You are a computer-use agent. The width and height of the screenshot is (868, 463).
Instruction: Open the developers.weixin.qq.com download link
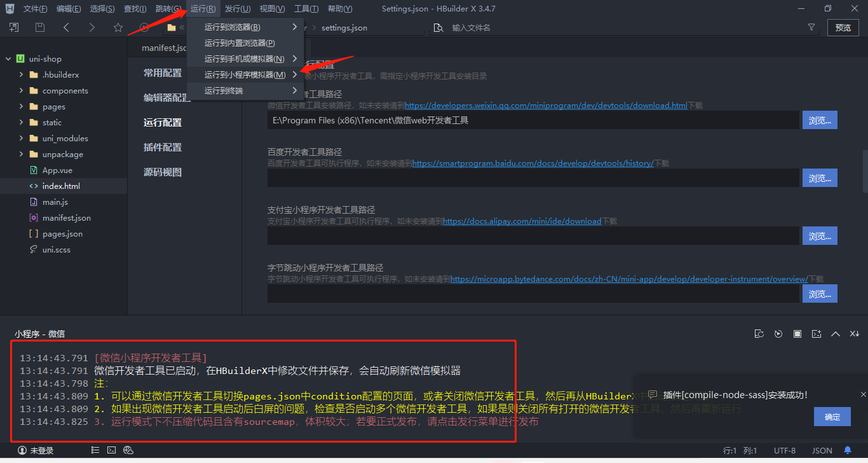click(x=546, y=106)
